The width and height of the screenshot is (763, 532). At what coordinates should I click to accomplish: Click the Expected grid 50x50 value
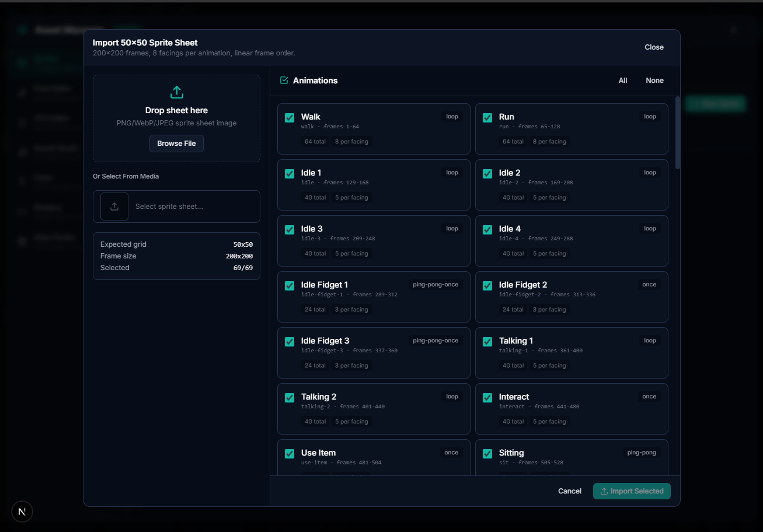(x=243, y=244)
